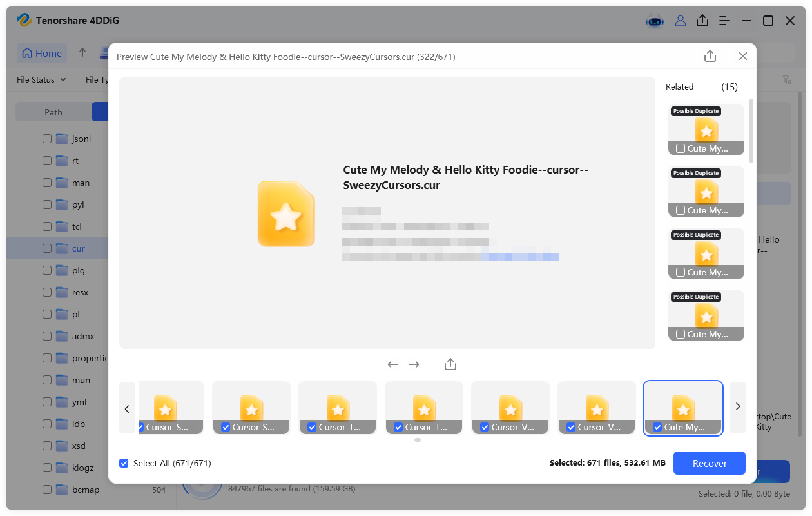Click the scroll handle below the thumbnail strip
This screenshot has height=516, width=812.
[x=418, y=440]
